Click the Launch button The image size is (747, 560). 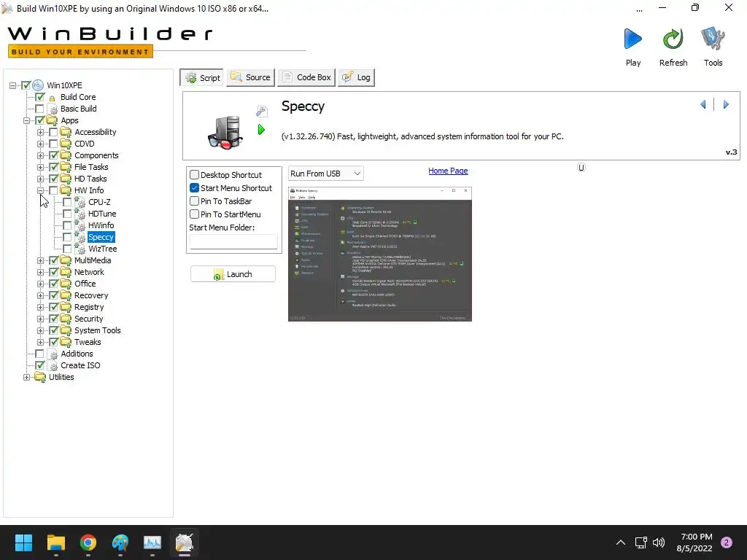tap(233, 274)
